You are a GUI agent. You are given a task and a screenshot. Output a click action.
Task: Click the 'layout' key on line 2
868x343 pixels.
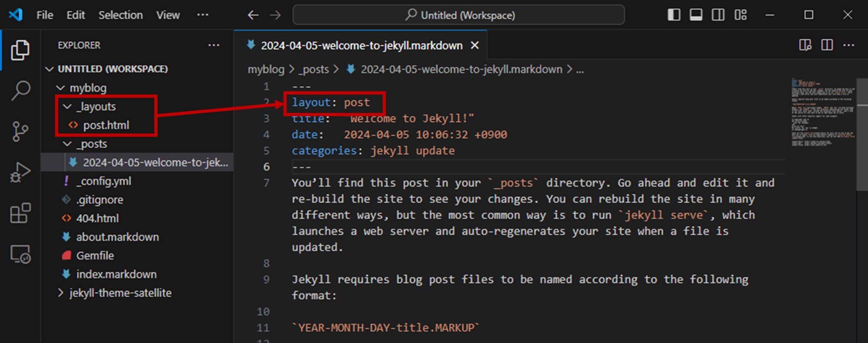311,103
